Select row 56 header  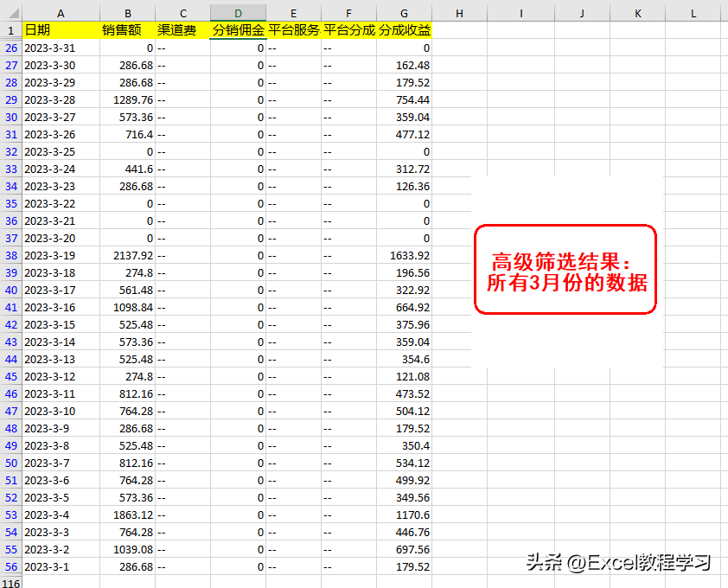(11, 566)
